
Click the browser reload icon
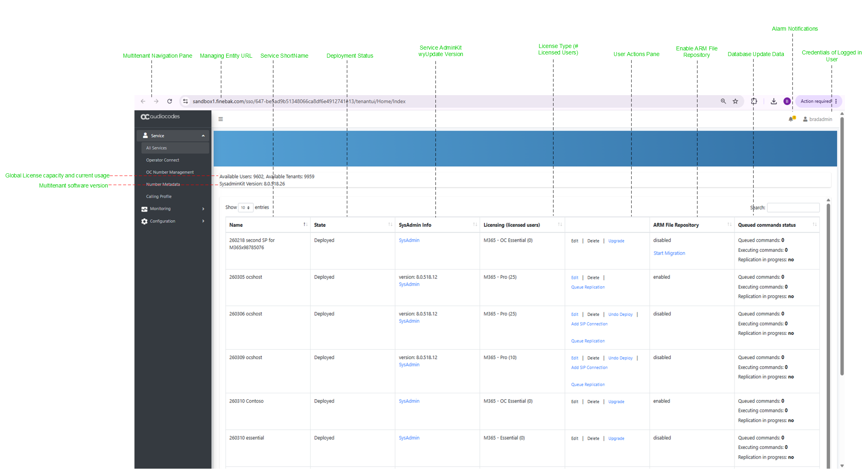[170, 102]
